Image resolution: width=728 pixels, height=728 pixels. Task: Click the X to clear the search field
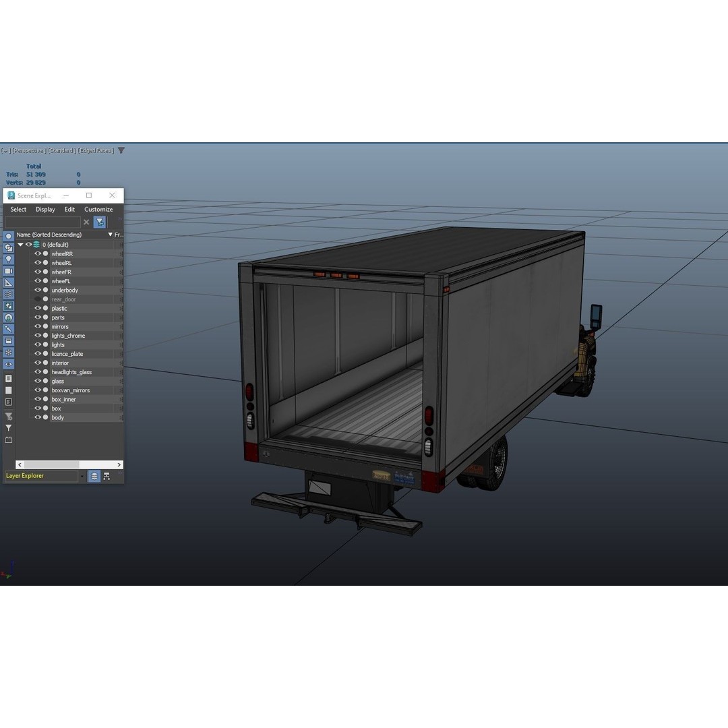pyautogui.click(x=86, y=222)
